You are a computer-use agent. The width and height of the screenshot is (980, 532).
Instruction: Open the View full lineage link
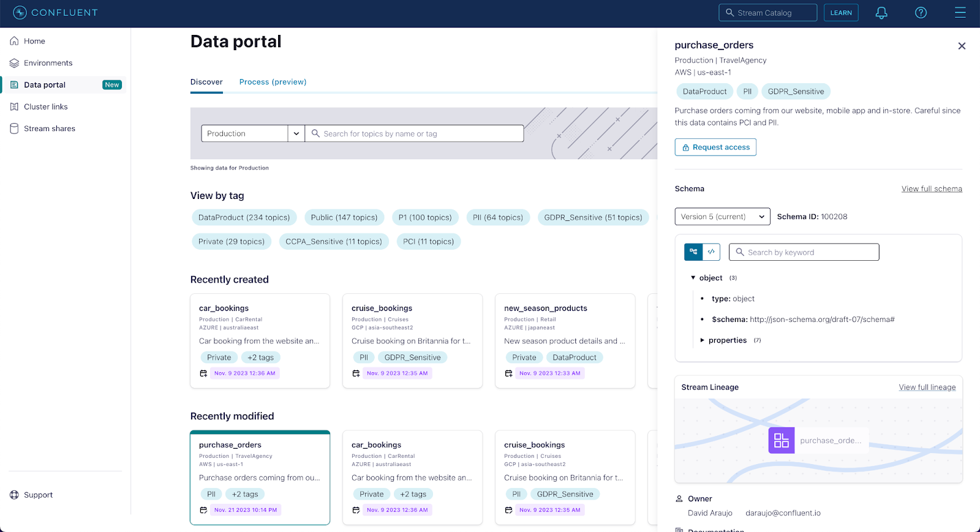(x=927, y=388)
